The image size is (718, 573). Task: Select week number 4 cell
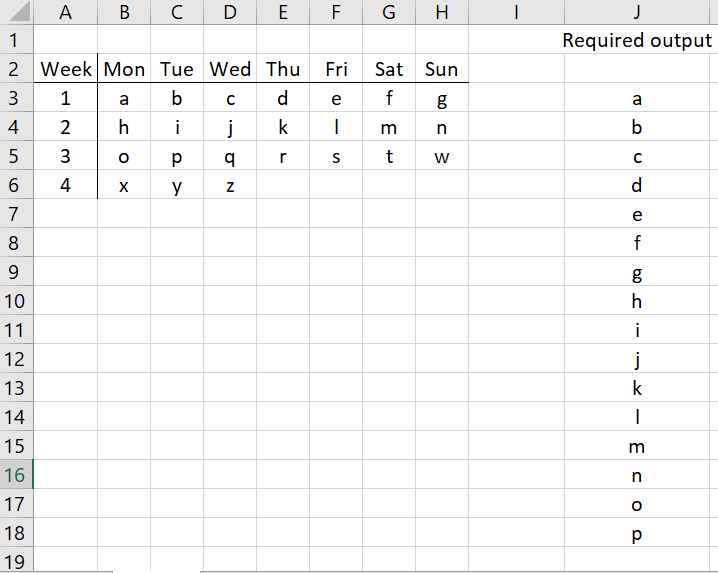point(65,185)
